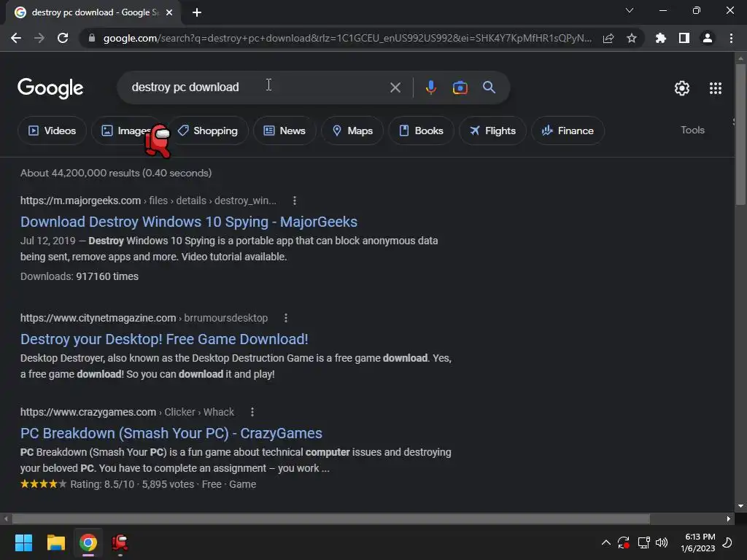Screen dimensions: 747x560
Task: Select the destroy pc download tab
Action: click(x=93, y=12)
